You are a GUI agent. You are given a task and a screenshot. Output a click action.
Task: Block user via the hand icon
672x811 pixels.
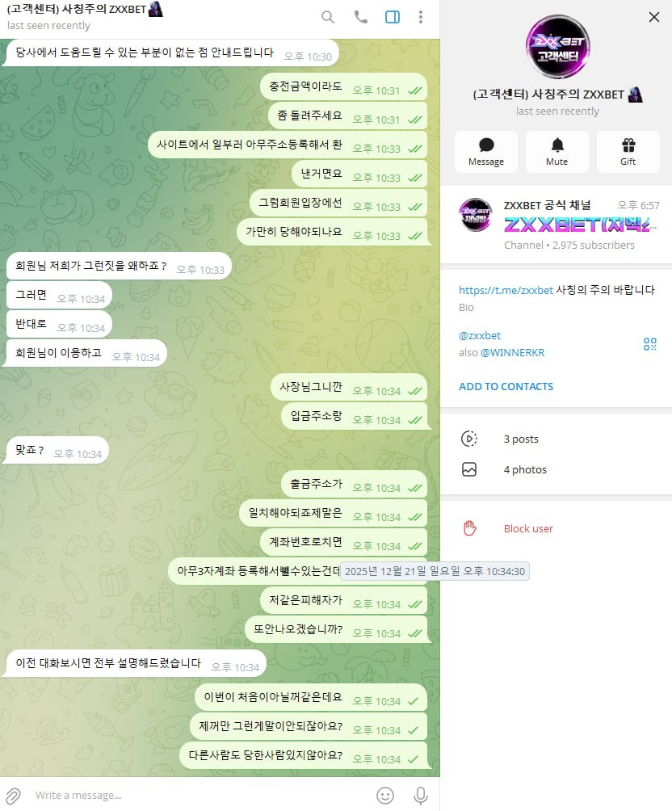[556, 528]
